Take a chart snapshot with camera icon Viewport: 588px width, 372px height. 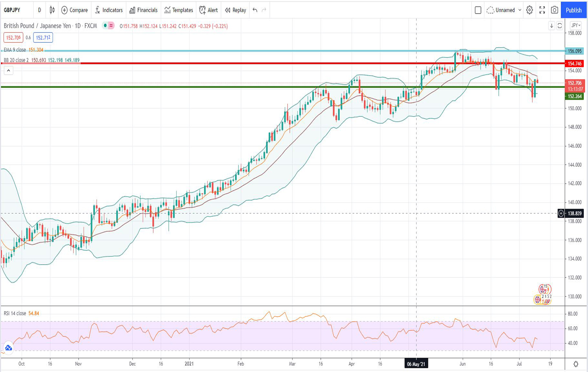click(x=554, y=10)
